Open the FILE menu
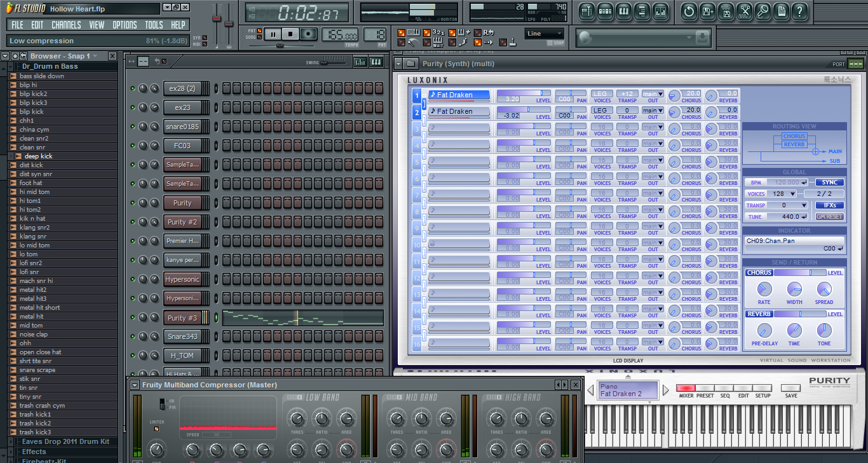Viewport: 868px width, 463px height. click(17, 25)
